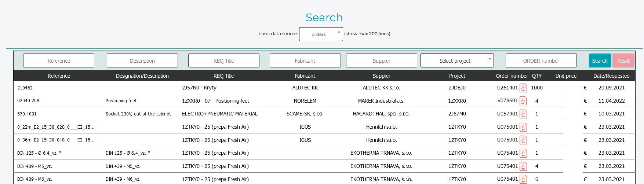Select the Fabricant filter field
Image resolution: width=644 pixels, height=184 pixels.
pos(305,61)
